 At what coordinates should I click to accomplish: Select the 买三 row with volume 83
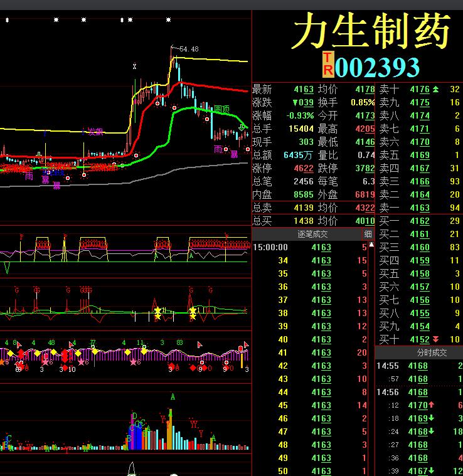(x=419, y=248)
